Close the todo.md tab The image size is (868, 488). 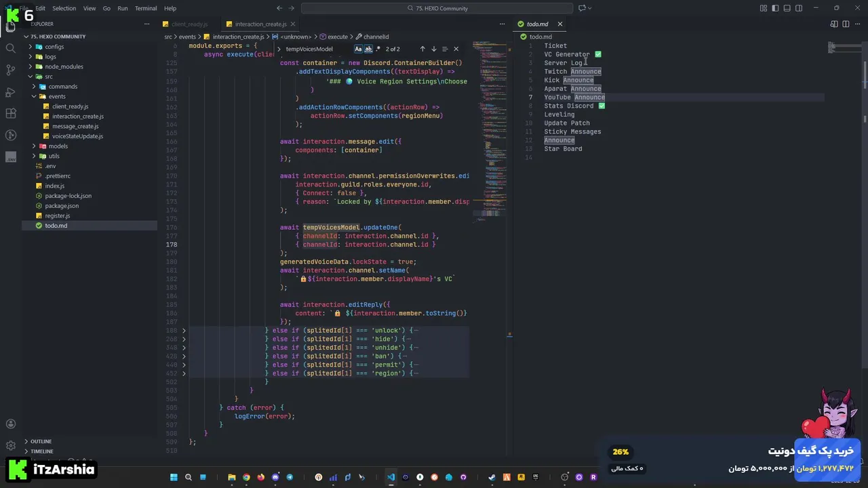click(559, 24)
